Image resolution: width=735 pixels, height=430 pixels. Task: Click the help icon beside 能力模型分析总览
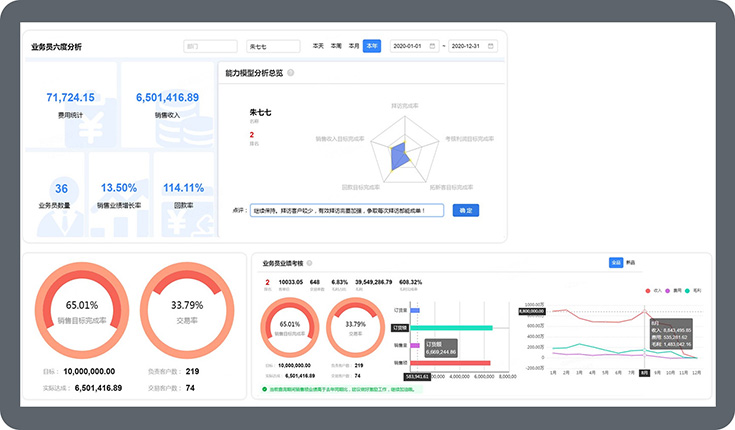pyautogui.click(x=291, y=73)
